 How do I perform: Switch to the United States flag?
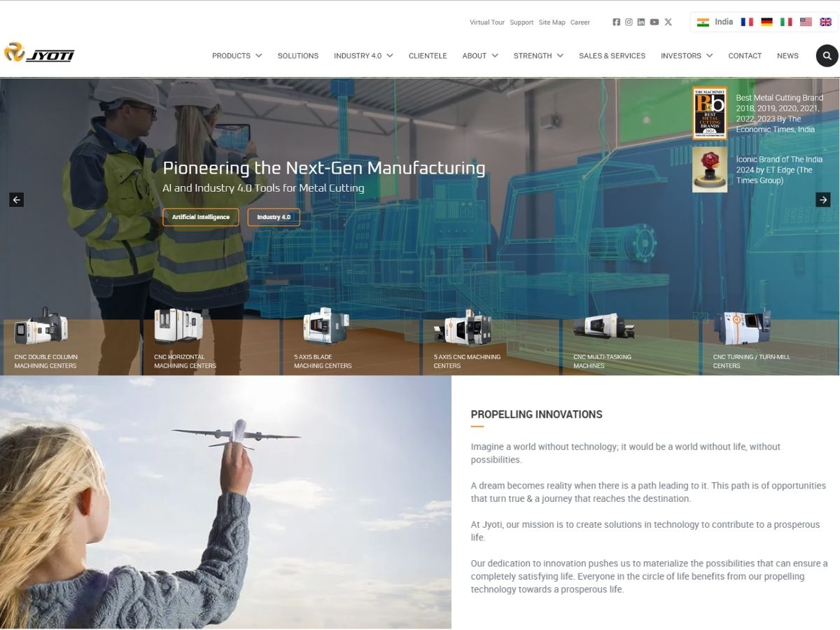point(806,22)
